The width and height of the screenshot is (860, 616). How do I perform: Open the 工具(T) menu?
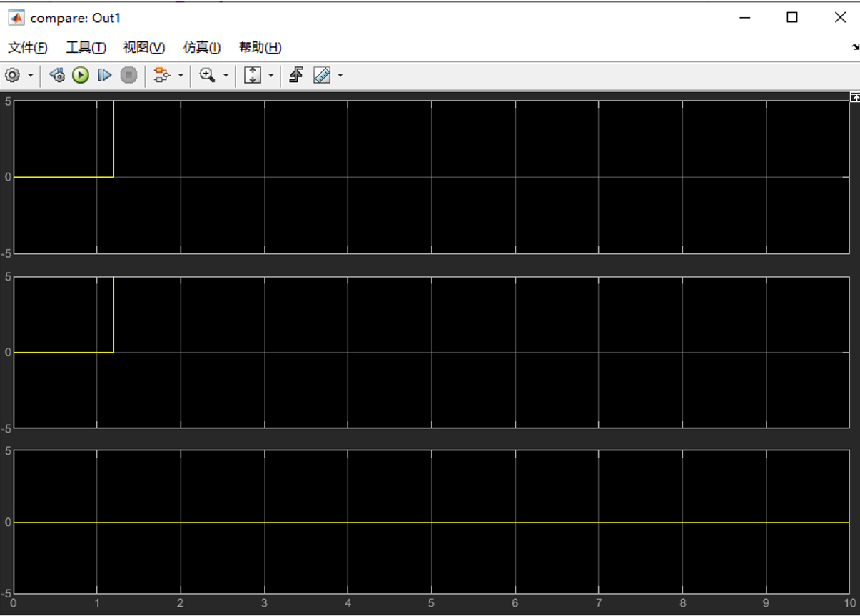click(x=86, y=48)
